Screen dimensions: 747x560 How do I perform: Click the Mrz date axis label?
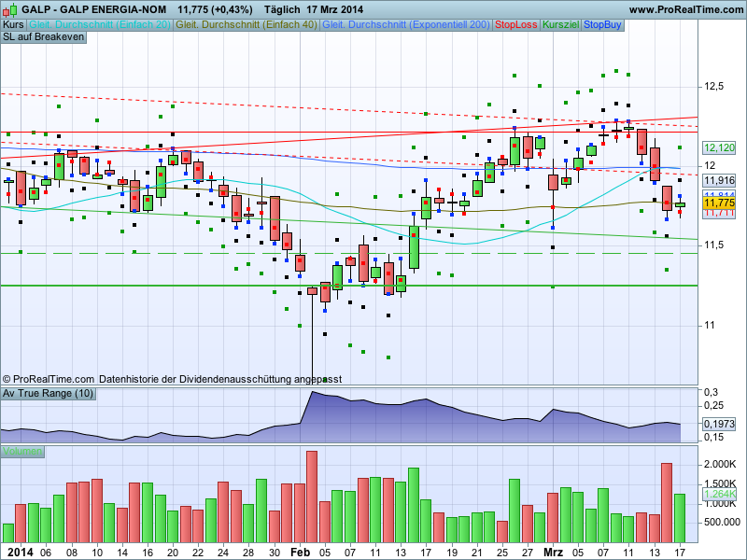[553, 553]
